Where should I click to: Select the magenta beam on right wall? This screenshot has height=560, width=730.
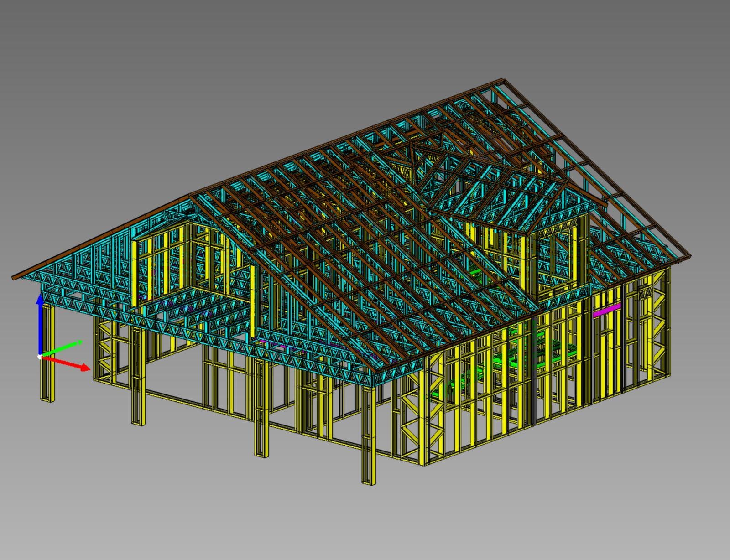tap(606, 313)
